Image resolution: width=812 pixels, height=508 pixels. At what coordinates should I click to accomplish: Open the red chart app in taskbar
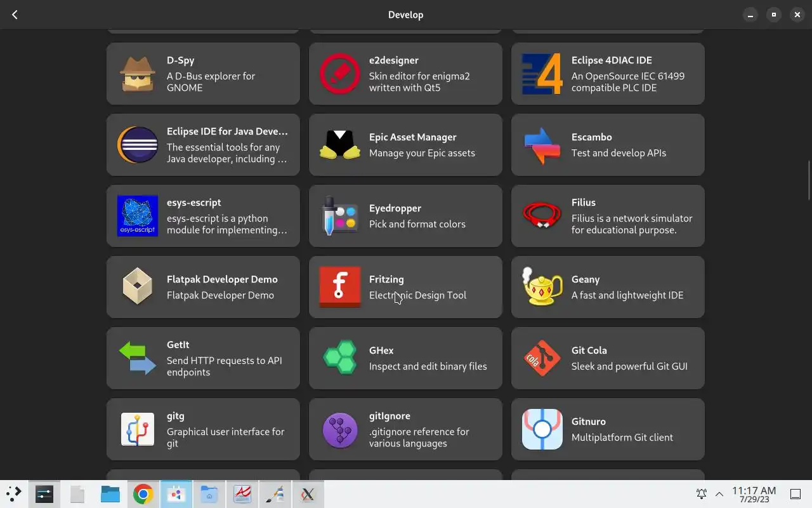[x=242, y=494]
